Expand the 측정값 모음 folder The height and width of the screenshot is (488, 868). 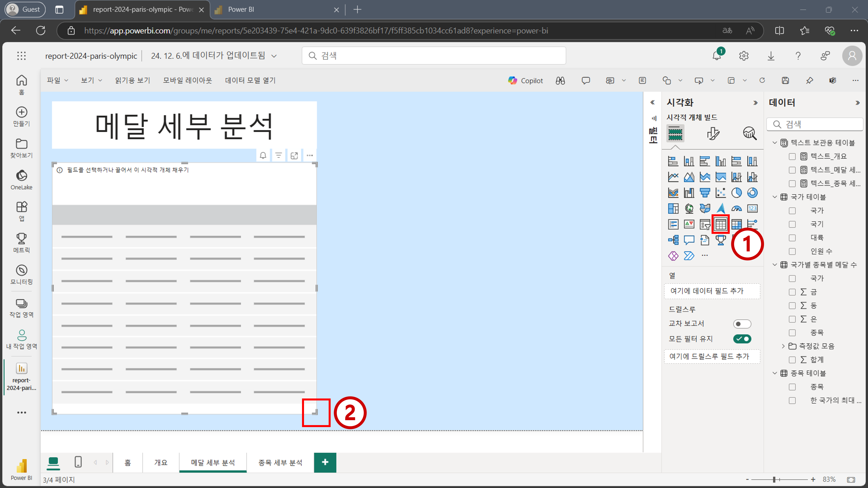[x=783, y=346]
